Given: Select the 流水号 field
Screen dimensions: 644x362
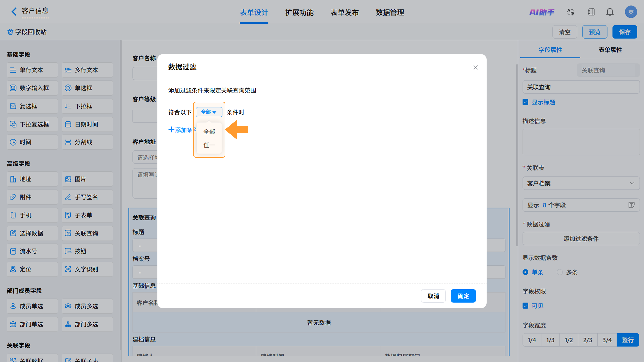Looking at the screenshot, I should click(32, 251).
